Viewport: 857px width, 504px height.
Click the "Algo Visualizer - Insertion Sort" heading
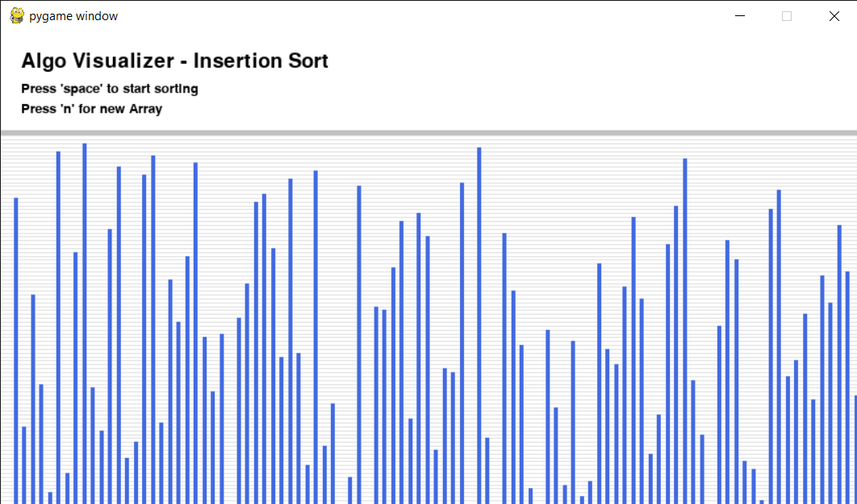[x=174, y=60]
